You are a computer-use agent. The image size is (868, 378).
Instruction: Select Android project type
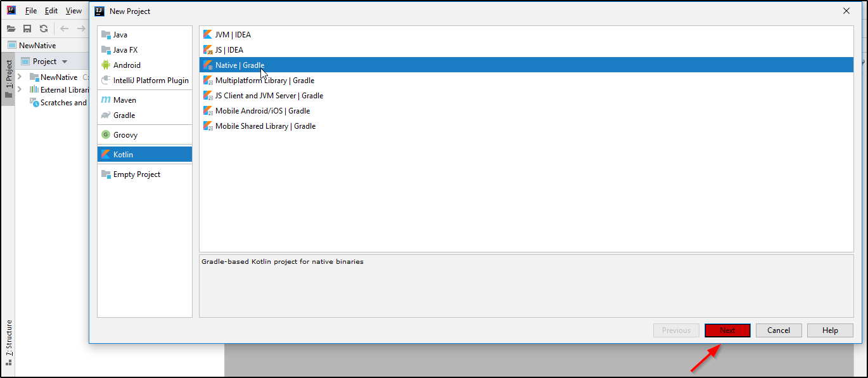127,65
